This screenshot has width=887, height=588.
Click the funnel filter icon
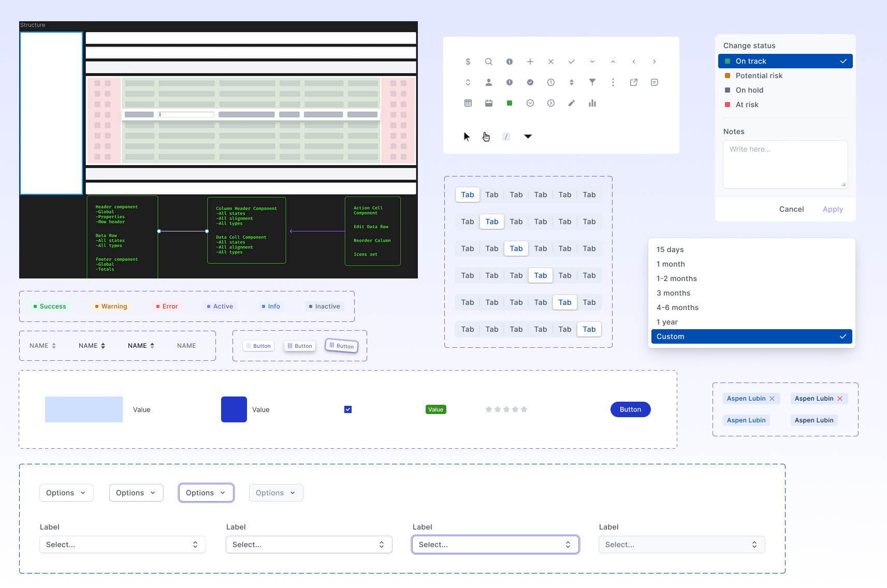[592, 82]
